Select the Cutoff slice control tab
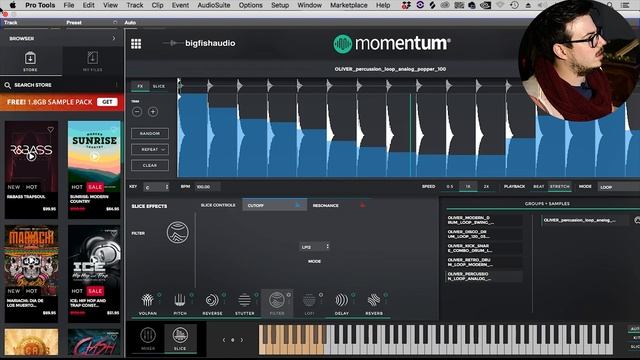 tap(274, 205)
